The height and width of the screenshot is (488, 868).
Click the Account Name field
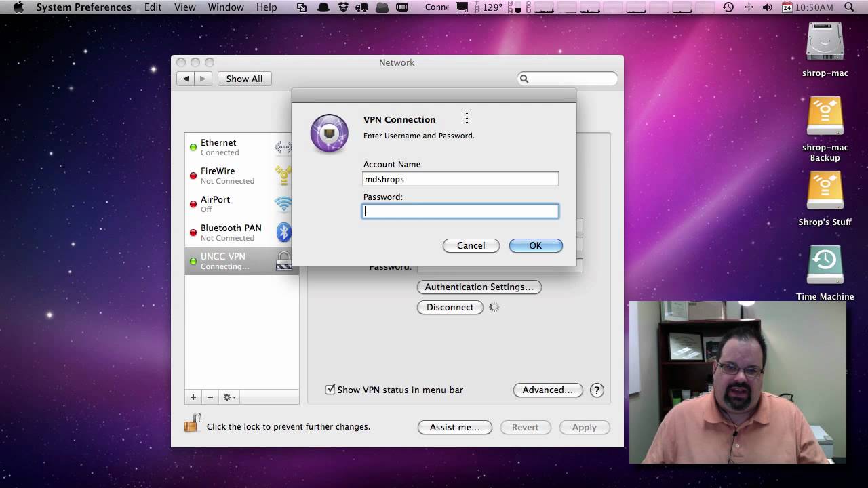pyautogui.click(x=460, y=179)
